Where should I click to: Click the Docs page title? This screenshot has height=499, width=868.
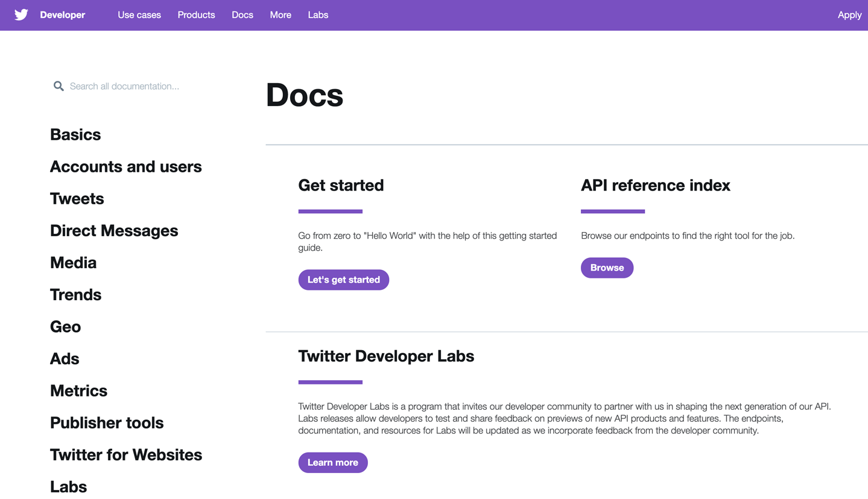point(305,95)
